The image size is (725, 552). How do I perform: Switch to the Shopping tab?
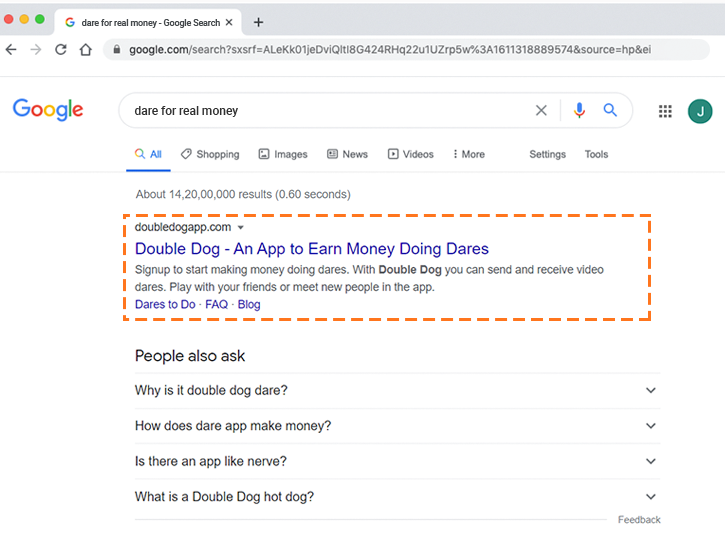click(210, 154)
